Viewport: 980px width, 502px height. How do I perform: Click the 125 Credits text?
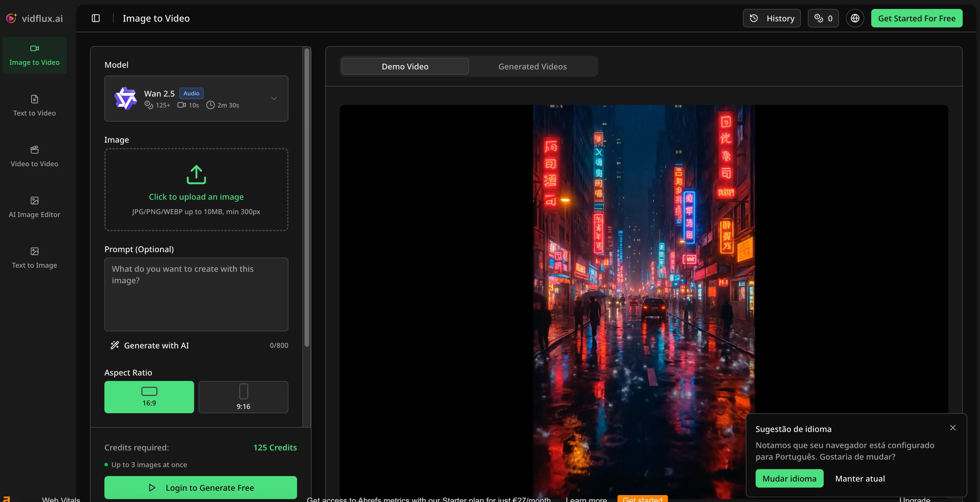pos(275,447)
